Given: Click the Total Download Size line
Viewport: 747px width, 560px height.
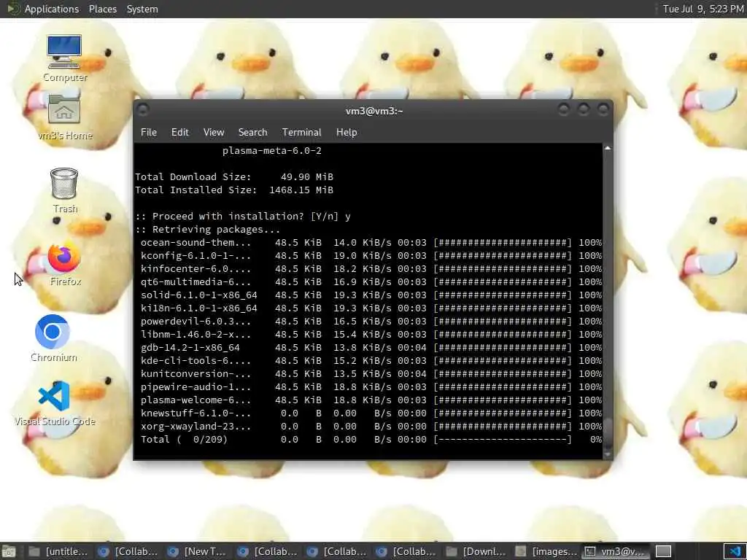Looking at the screenshot, I should (x=234, y=177).
